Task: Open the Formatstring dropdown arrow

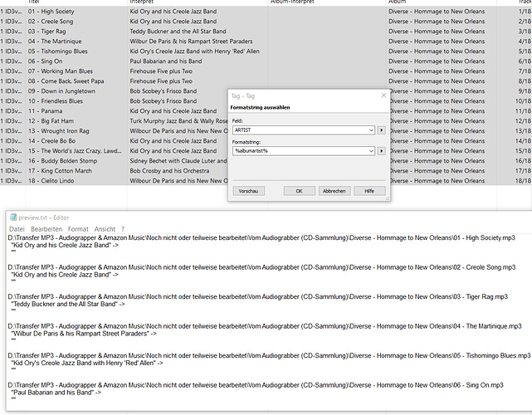Action: tap(371, 151)
